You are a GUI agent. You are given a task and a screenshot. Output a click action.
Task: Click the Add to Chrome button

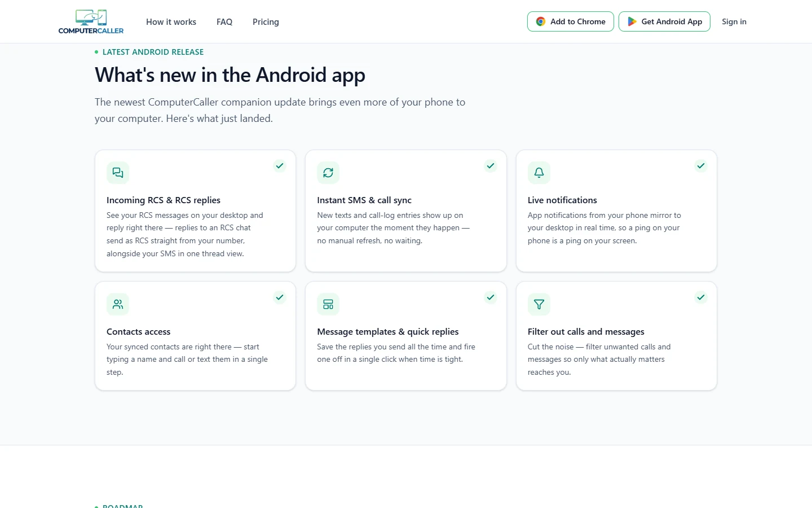pos(570,21)
